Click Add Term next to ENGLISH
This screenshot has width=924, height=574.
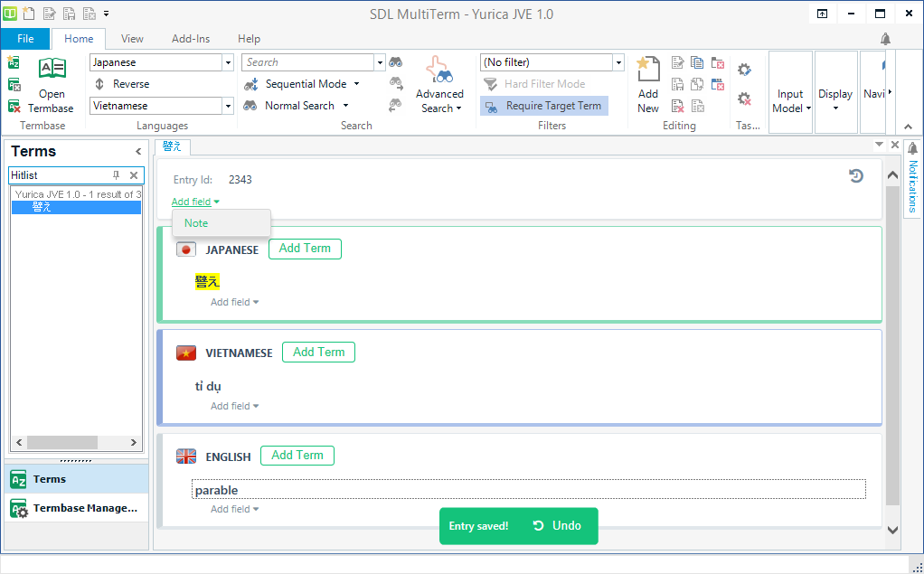click(x=297, y=456)
